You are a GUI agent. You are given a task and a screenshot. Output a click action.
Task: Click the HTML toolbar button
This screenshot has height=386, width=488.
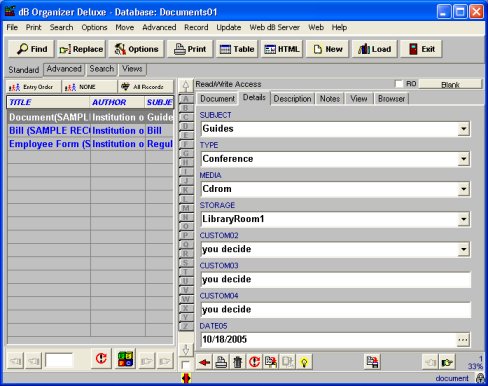(282, 49)
